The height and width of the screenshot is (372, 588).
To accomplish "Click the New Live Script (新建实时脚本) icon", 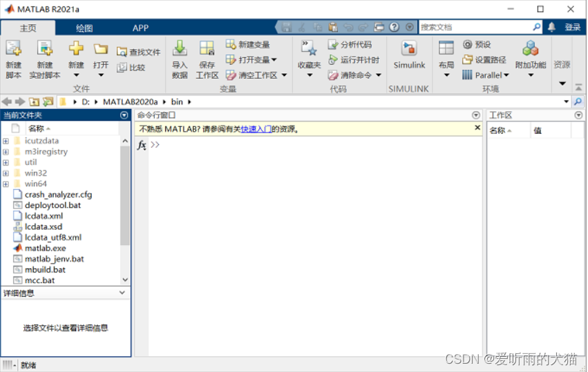I will pyautogui.click(x=45, y=49).
